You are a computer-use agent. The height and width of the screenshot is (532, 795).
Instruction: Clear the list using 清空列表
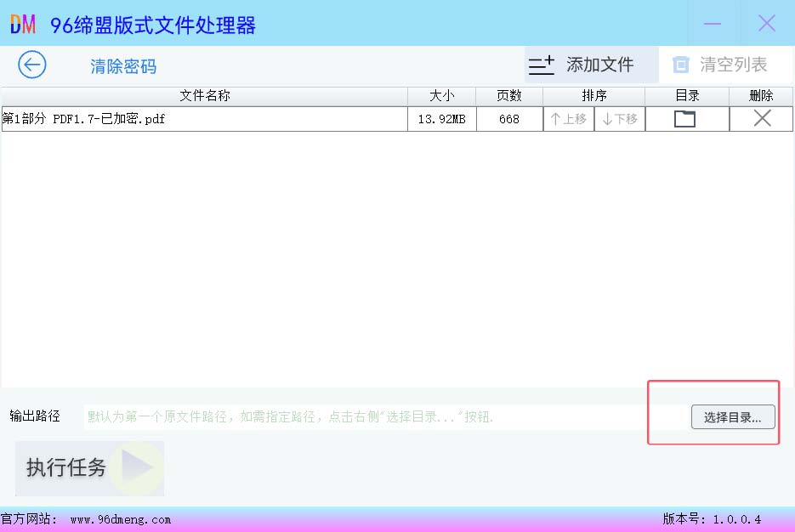click(720, 65)
